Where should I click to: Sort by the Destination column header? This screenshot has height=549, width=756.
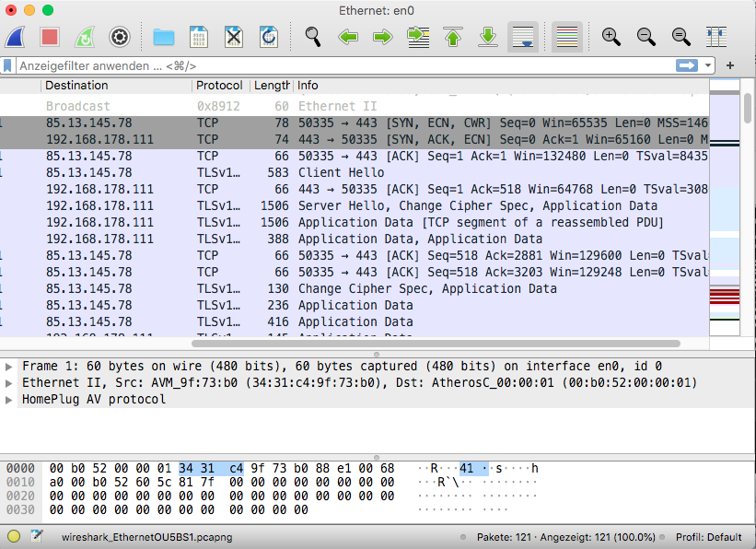76,86
